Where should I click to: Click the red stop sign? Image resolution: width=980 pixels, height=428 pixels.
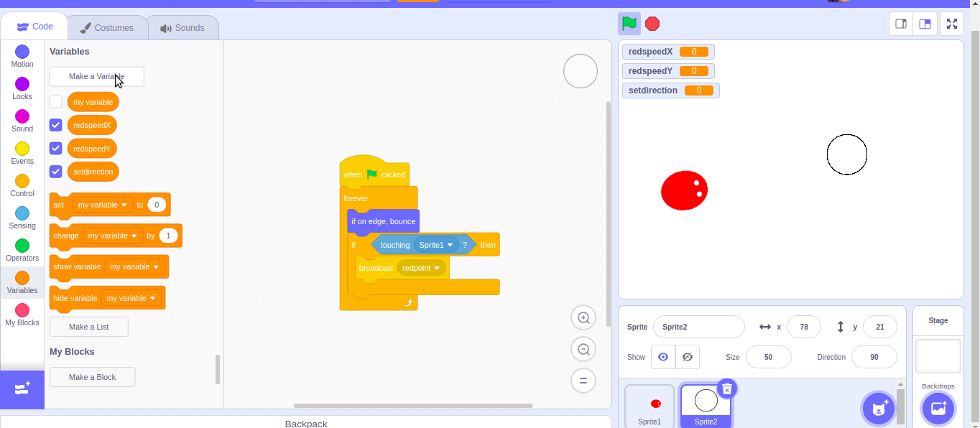(652, 23)
